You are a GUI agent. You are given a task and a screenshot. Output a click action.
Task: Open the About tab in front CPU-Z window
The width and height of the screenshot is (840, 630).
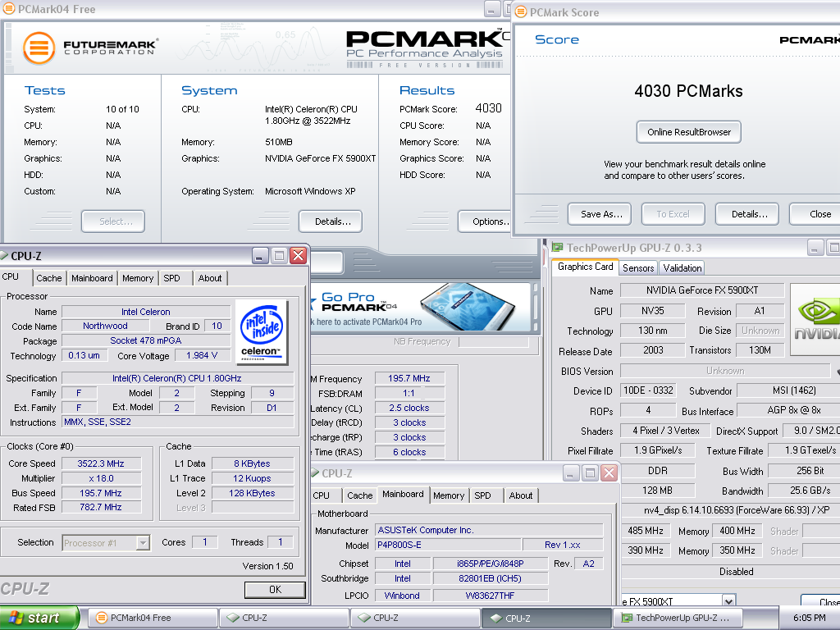(x=210, y=278)
